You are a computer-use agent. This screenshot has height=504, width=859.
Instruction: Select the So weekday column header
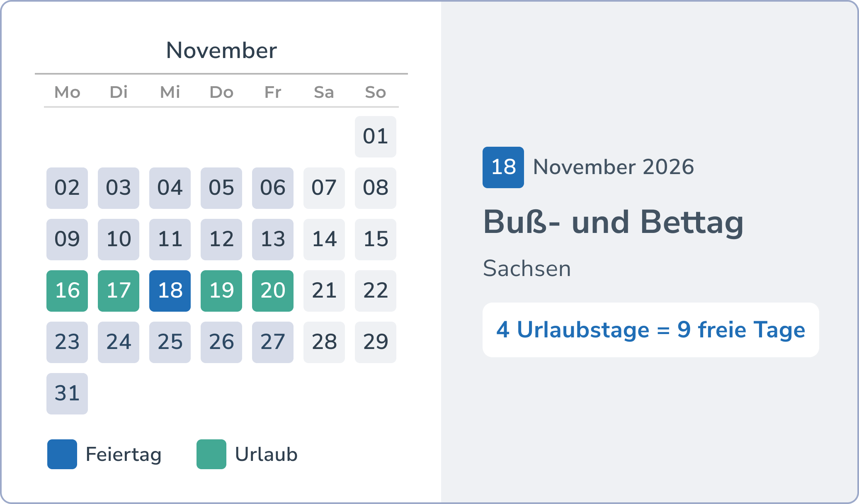click(x=375, y=92)
